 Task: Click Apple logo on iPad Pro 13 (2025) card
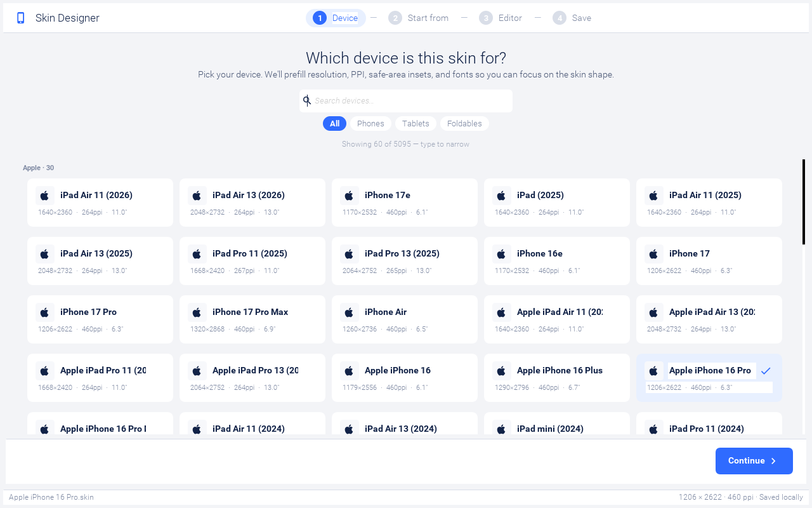click(349, 254)
